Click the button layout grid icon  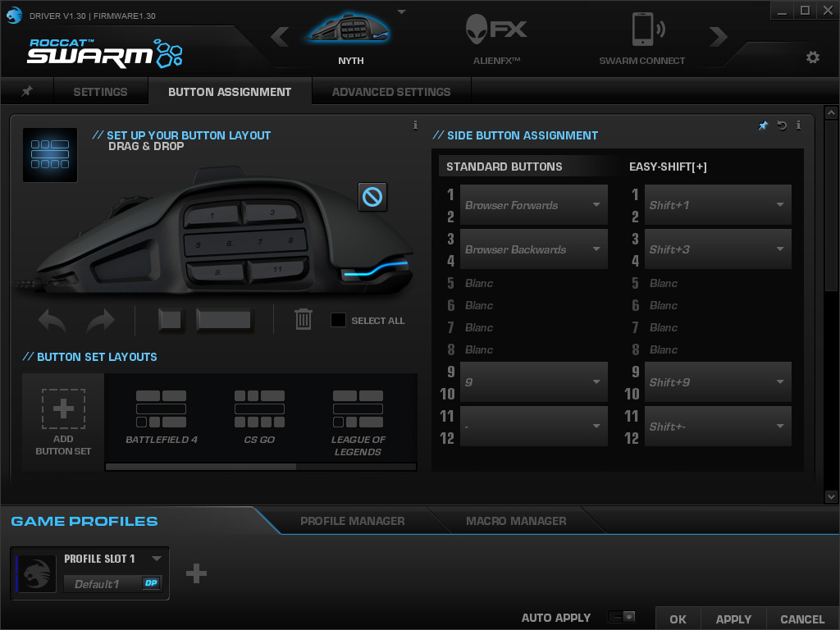pos(50,155)
